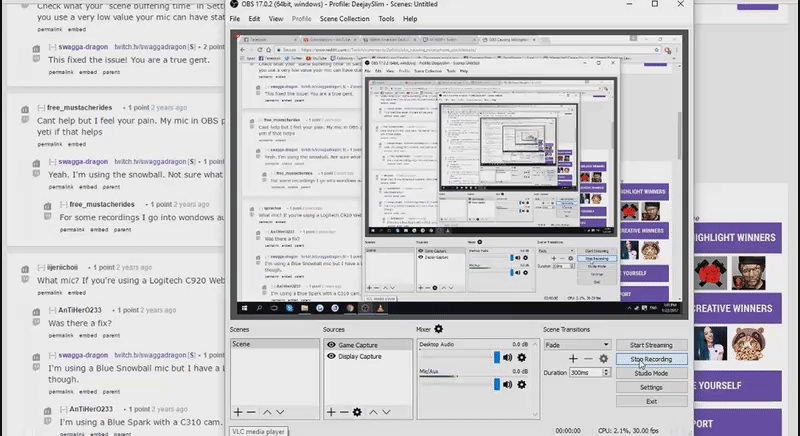
Task: Open the Scene Collection menu
Action: click(344, 19)
